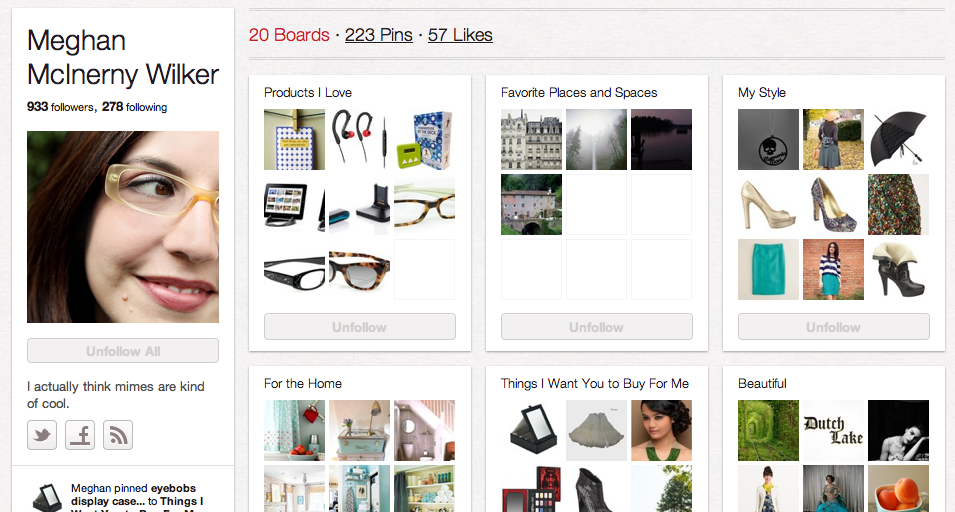
Task: Open Meghan's Twitter profile icon
Action: (42, 435)
